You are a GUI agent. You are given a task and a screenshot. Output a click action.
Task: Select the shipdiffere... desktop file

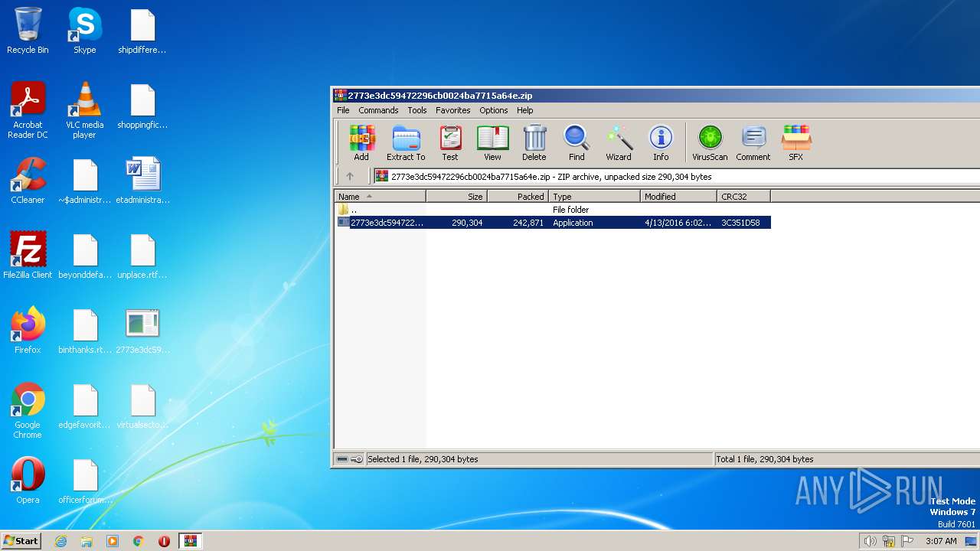(x=142, y=31)
